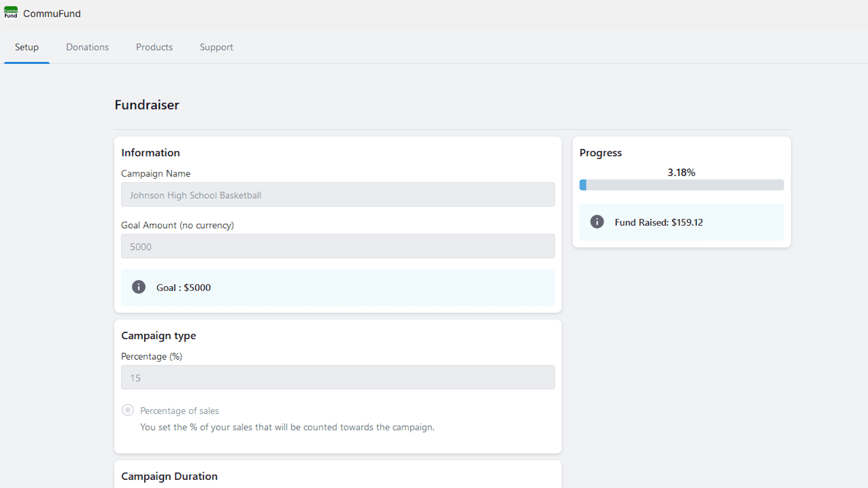Click the Goal : $5000 banner text
Screen dimensions: 868x488
(x=183, y=288)
